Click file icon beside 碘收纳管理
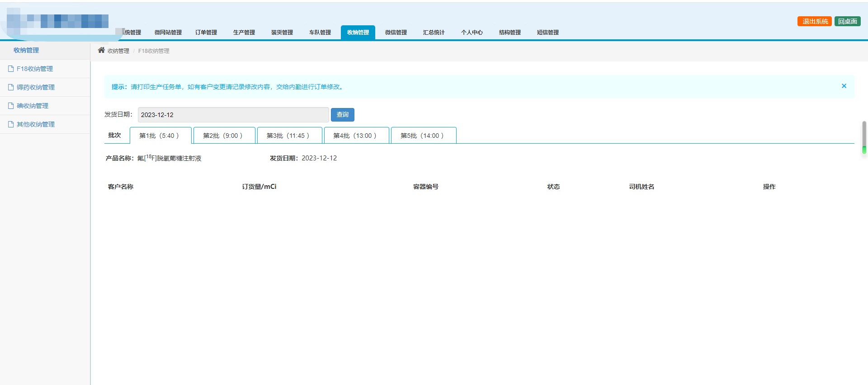868x385 pixels. (11, 106)
